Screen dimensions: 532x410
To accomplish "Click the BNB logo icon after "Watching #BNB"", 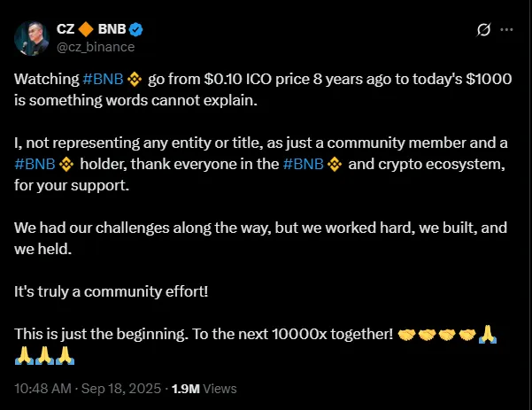I will 135,79.
